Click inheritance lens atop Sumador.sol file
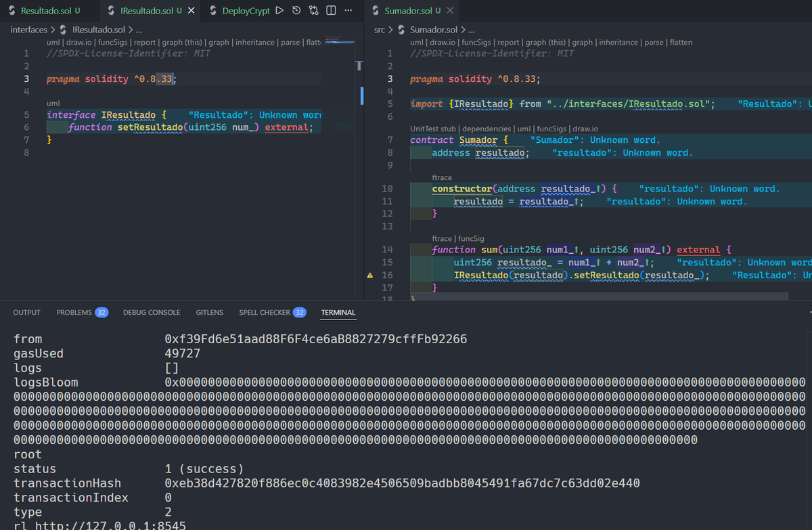This screenshot has width=812, height=530. pos(618,43)
